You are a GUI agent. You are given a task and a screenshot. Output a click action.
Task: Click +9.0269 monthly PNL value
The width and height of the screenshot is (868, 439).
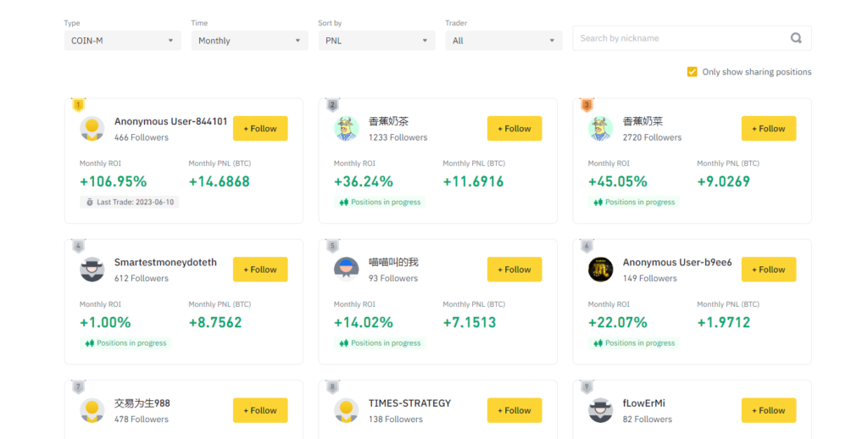724,181
